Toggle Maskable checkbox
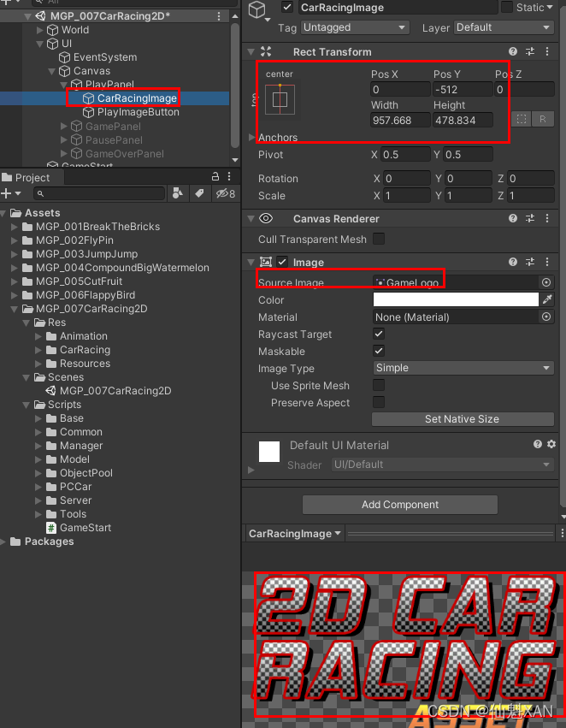 pyautogui.click(x=379, y=351)
